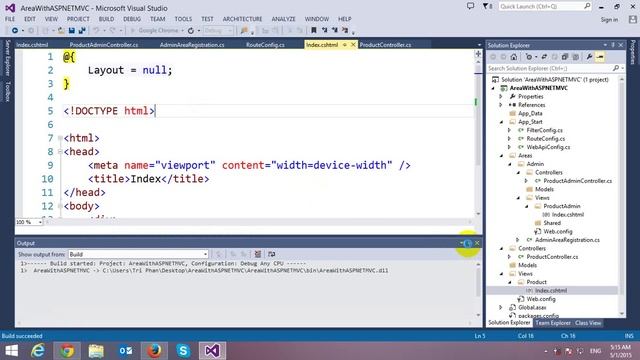This screenshot has width=640, height=360.
Task: Select ProductController.cs in Solution Explorer
Action: [552, 257]
